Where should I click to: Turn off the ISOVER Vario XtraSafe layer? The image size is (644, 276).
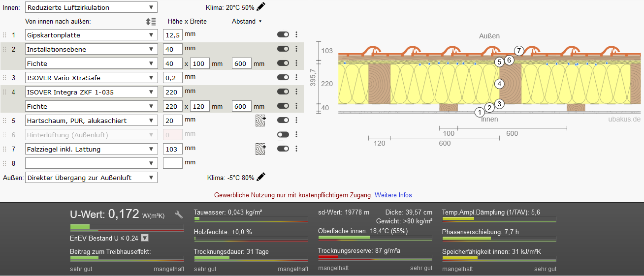283,78
